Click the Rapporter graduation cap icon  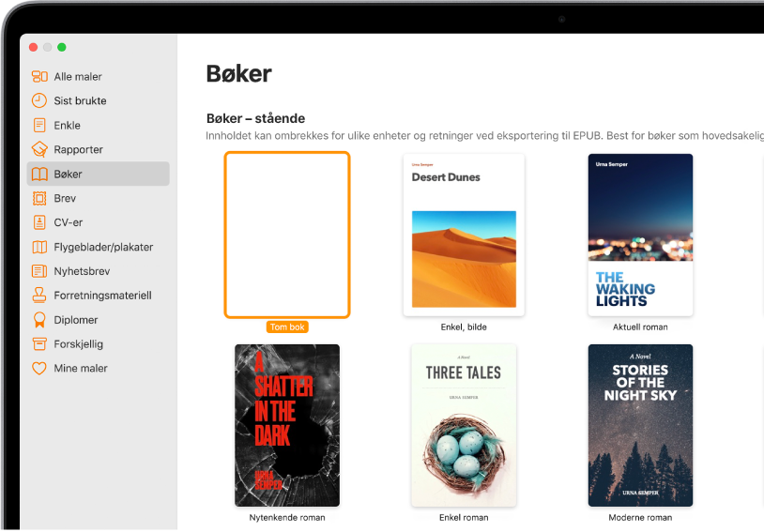[x=39, y=149]
